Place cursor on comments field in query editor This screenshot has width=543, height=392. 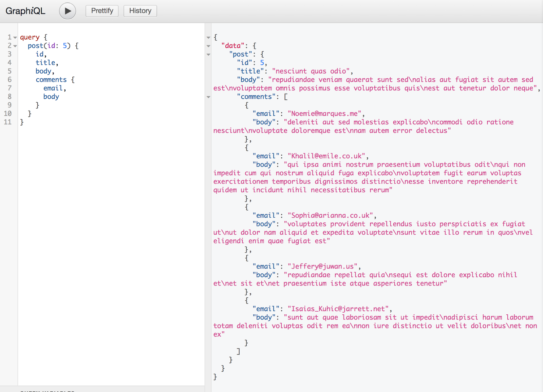click(x=51, y=80)
